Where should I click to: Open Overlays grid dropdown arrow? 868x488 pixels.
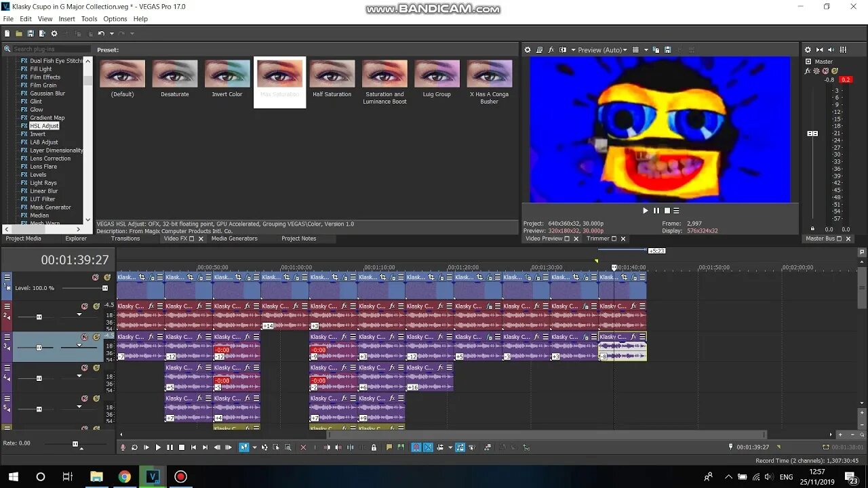[x=646, y=49]
